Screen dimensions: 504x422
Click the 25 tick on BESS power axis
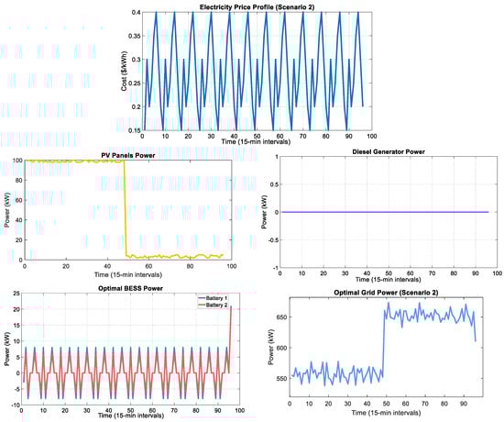coord(16,293)
